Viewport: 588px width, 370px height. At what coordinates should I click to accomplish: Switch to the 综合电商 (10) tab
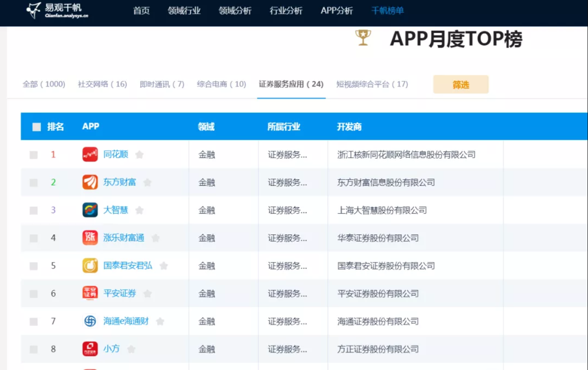click(x=221, y=84)
